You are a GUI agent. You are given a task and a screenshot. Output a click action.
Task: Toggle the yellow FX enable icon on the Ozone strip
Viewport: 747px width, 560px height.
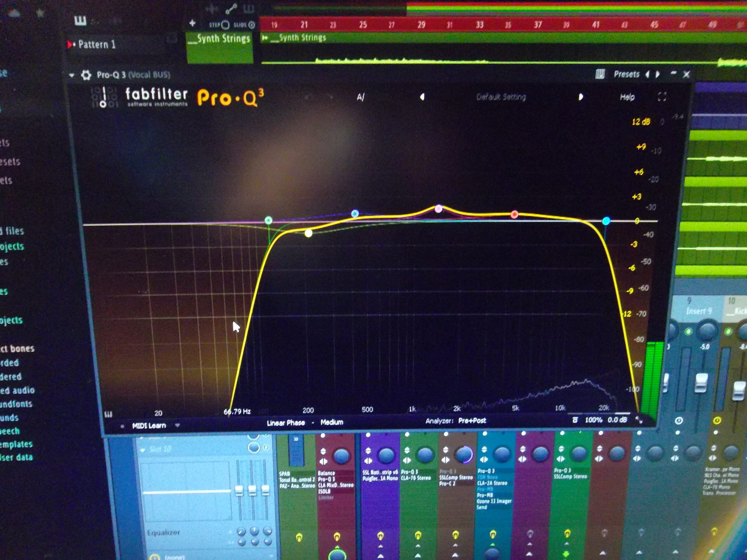point(493,534)
